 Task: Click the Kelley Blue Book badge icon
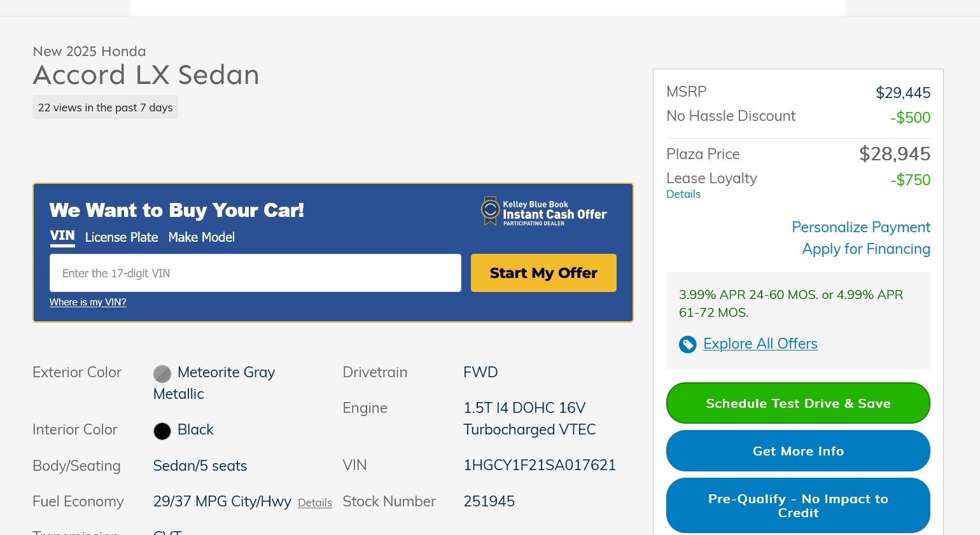[490, 211]
